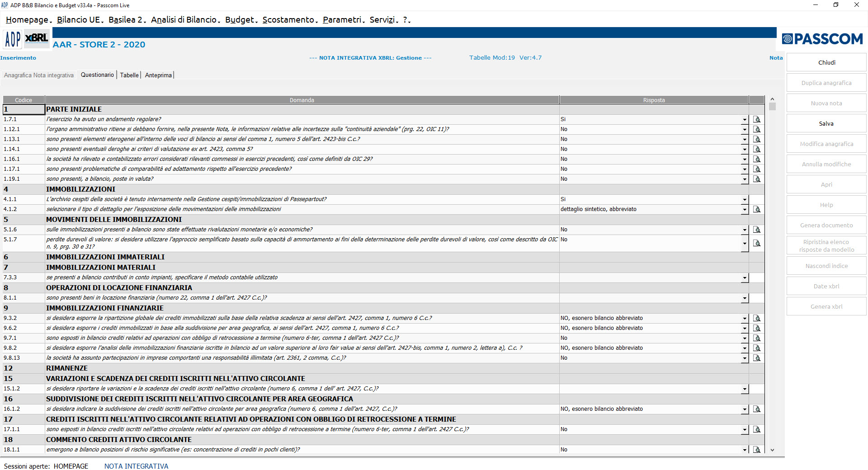Open note icon for row 9.8.13
This screenshot has height=470, width=868.
tap(757, 358)
